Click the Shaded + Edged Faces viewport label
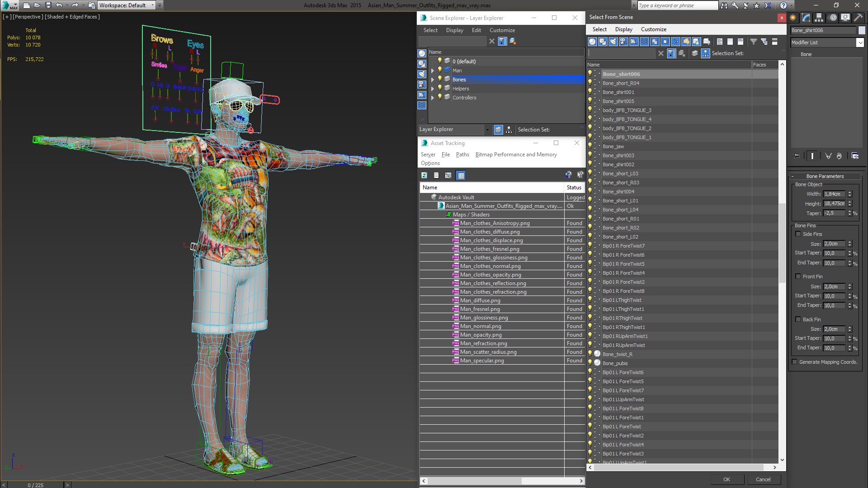Screen dimensions: 868x488 click(x=72, y=17)
